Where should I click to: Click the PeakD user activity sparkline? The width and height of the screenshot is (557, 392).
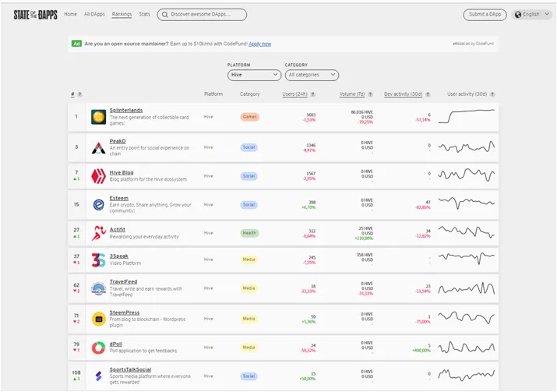[467, 147]
